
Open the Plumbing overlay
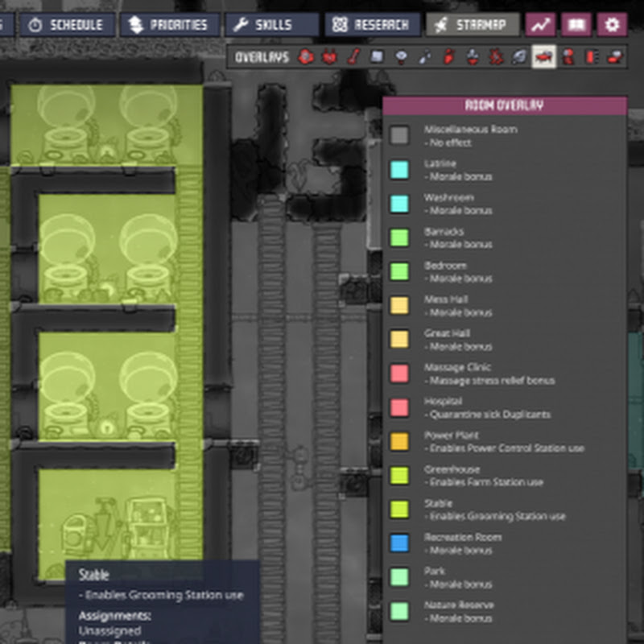425,57
